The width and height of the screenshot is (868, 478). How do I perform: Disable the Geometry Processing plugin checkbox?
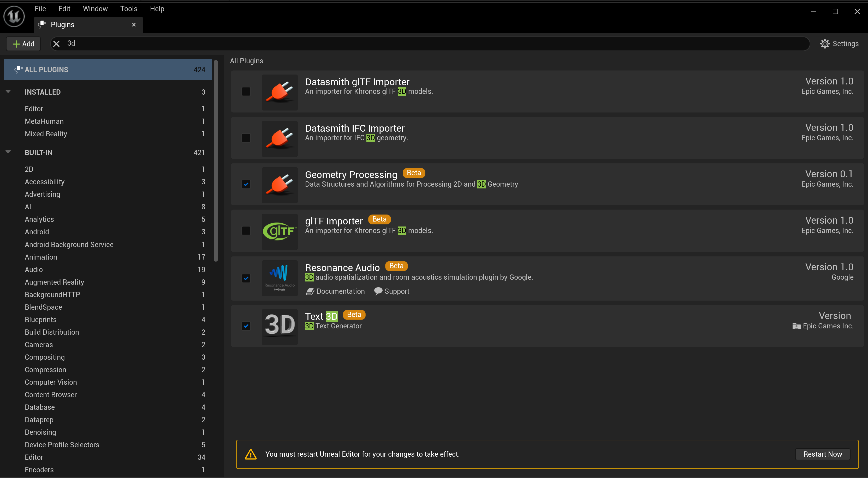(x=246, y=184)
